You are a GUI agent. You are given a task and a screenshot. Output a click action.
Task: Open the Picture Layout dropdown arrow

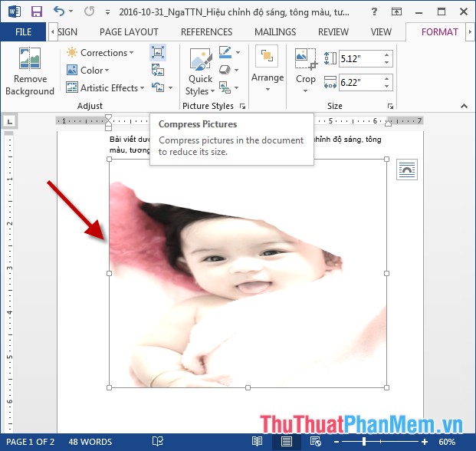[x=237, y=87]
